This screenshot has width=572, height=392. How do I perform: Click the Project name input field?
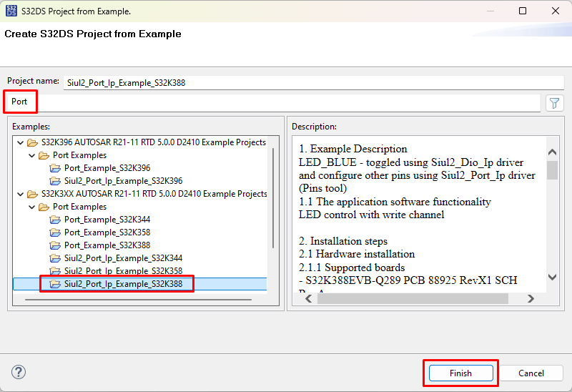coord(314,83)
